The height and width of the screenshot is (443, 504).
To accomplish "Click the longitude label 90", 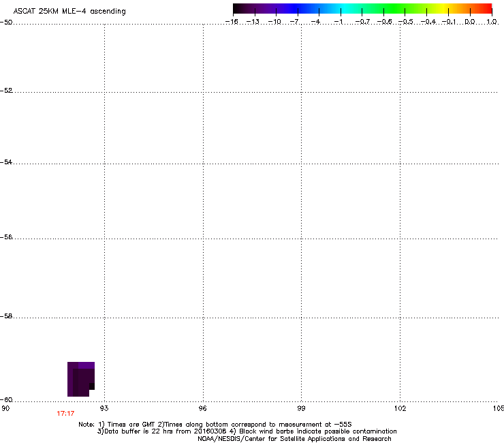I will pos(5,408).
